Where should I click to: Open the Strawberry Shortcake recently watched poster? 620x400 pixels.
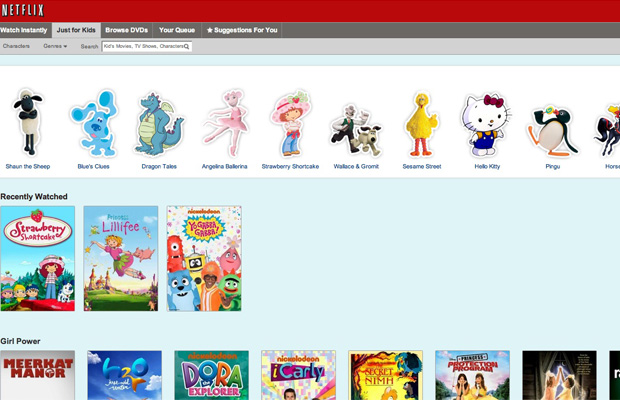(38, 258)
